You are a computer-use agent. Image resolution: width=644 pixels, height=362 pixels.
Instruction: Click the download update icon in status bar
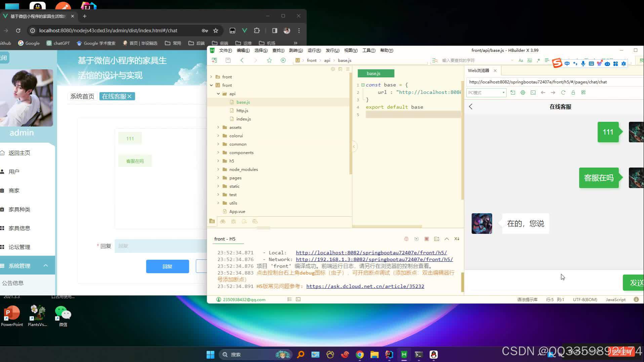coord(636,299)
